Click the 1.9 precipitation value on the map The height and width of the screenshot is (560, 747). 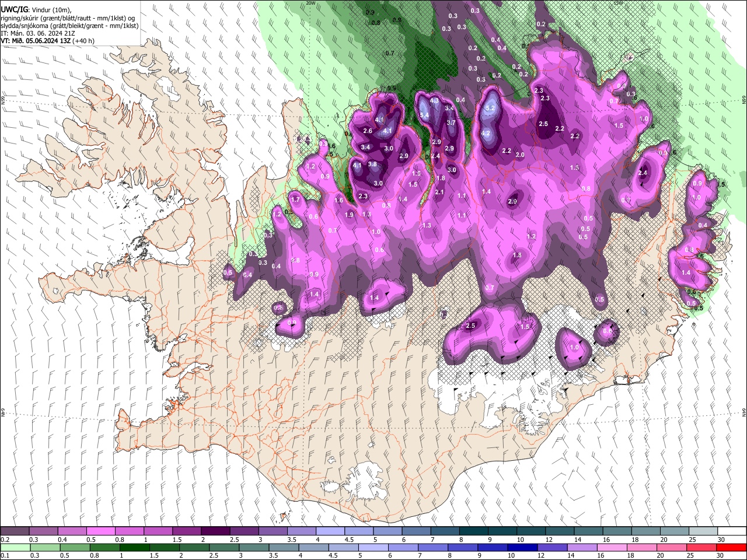coord(349,215)
